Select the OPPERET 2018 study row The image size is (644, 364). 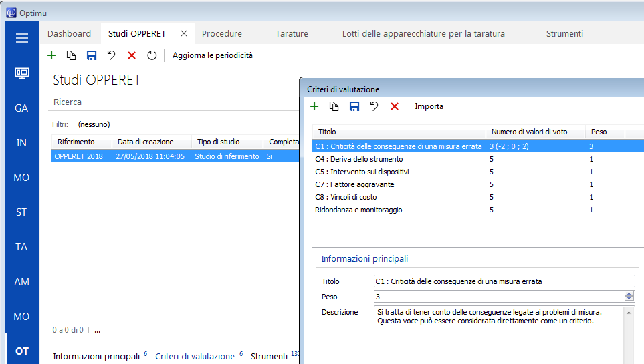[x=175, y=156]
